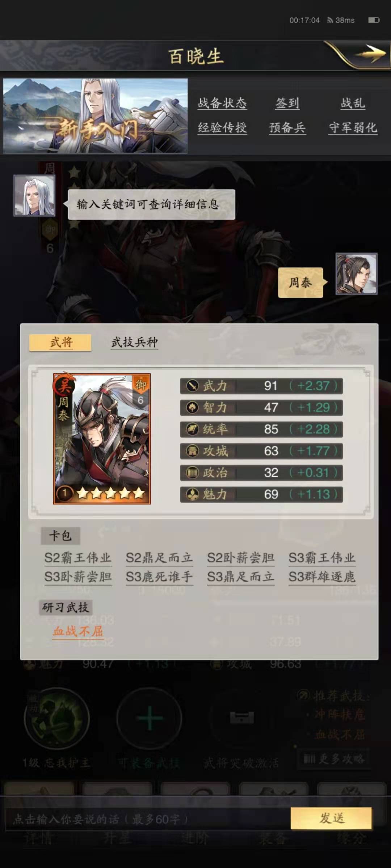This screenshot has height=868, width=391.
Task: Click the 魅力 stat icon
Action: [x=192, y=494]
